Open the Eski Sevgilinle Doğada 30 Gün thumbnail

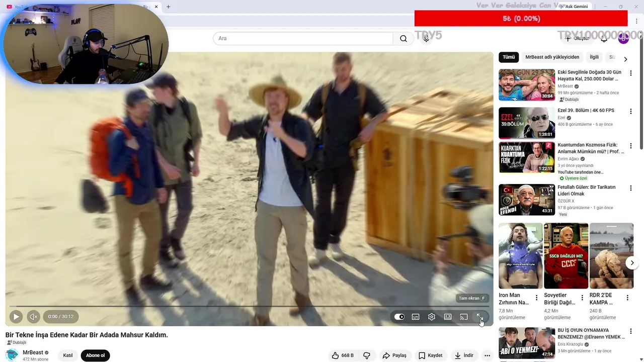click(x=527, y=85)
